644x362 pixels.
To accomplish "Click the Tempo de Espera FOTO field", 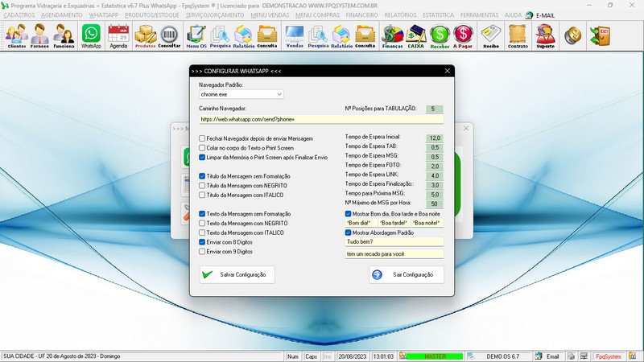I will pyautogui.click(x=435, y=167).
